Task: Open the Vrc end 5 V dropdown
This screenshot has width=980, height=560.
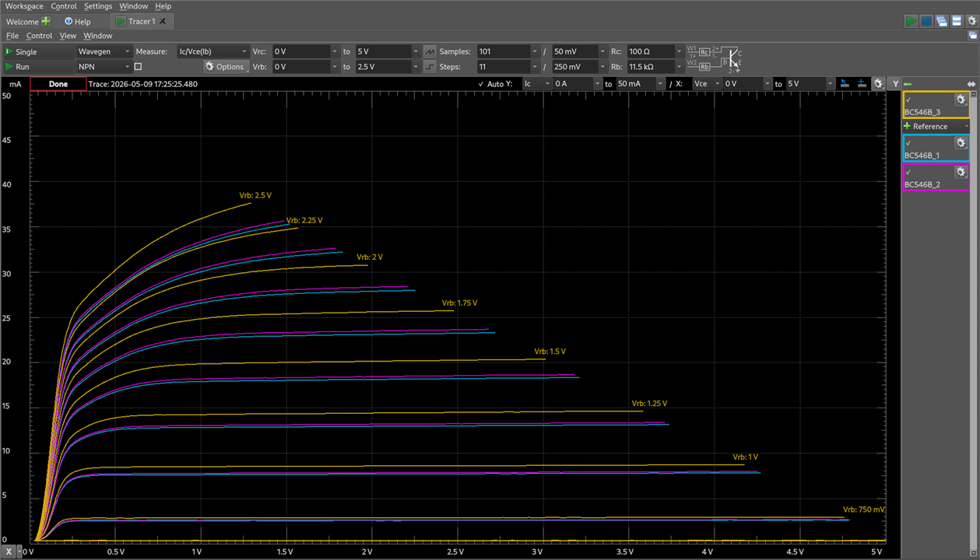Action: (x=388, y=51)
